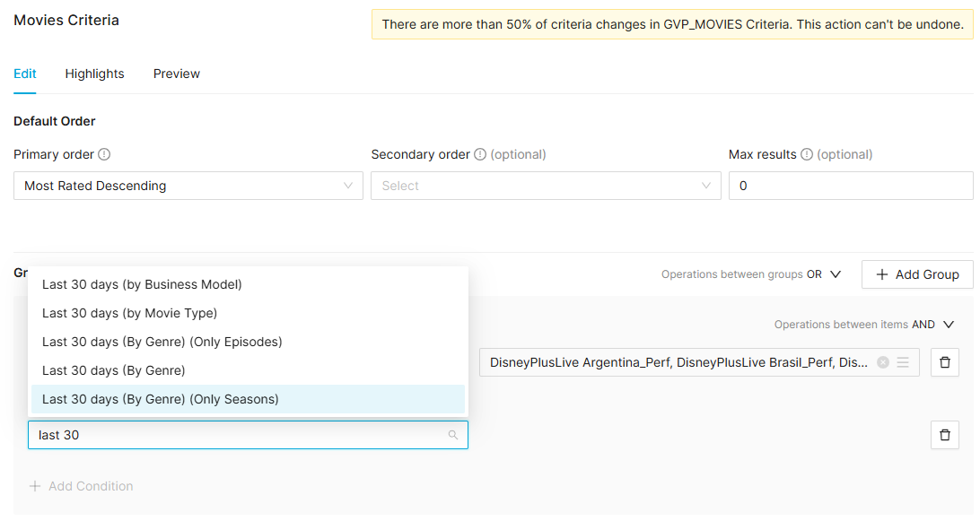Pick 'Last 30 days (by Movie Type)' option

point(129,313)
